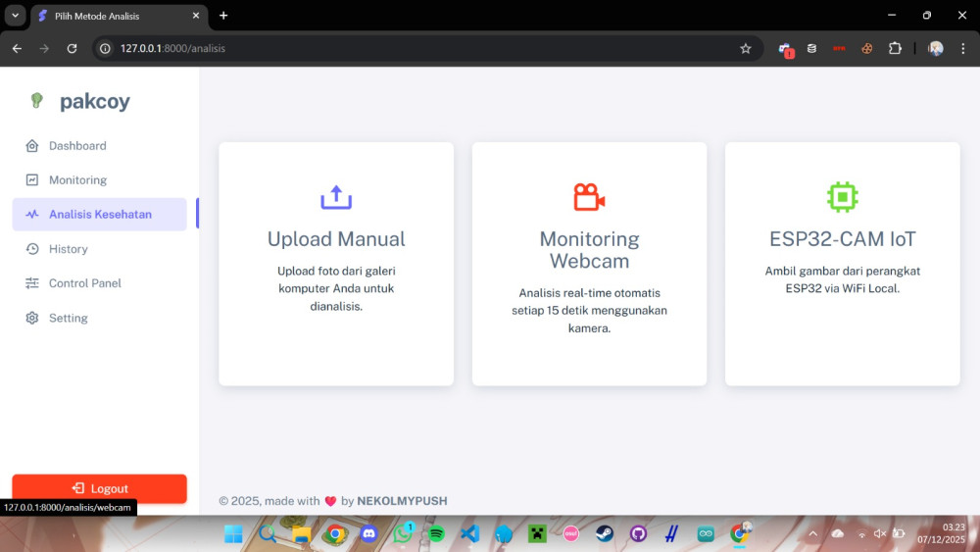Expand the tab search dropdown arrow

coord(15,16)
